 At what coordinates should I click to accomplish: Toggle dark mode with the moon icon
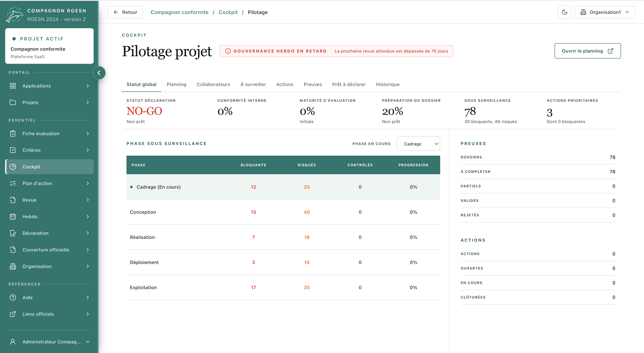tap(564, 12)
